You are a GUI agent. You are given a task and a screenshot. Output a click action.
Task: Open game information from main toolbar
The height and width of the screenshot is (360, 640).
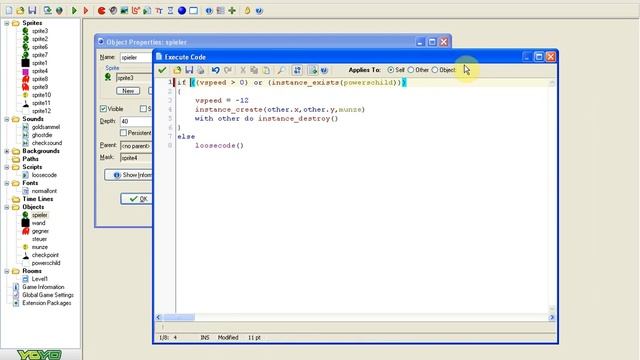click(209, 11)
